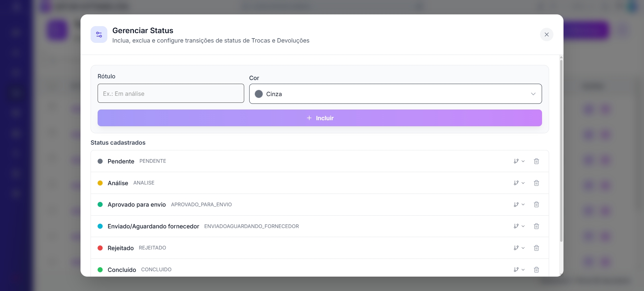Open transitions for Aprovado para envio

click(519, 205)
